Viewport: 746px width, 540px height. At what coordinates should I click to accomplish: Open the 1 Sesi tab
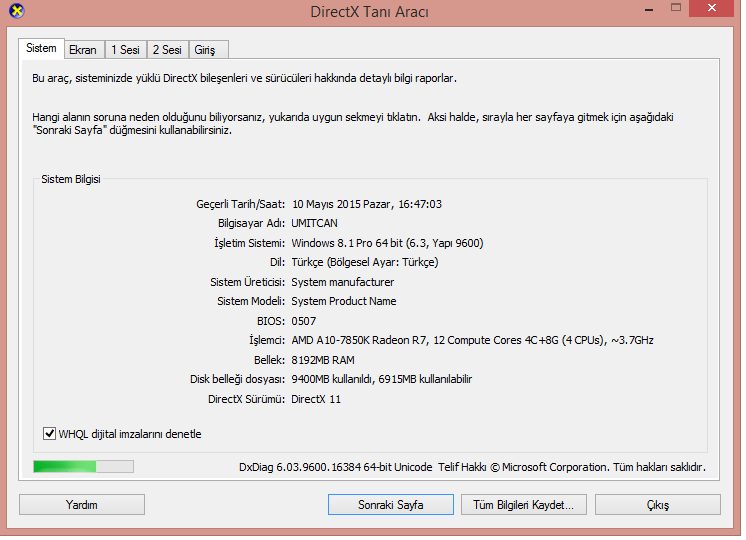point(126,50)
